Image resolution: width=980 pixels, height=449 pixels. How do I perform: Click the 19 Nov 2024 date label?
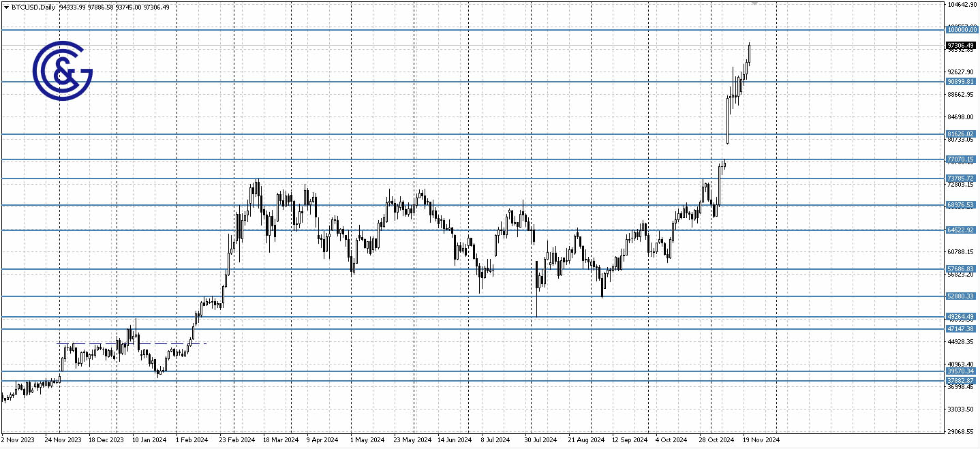point(761,440)
